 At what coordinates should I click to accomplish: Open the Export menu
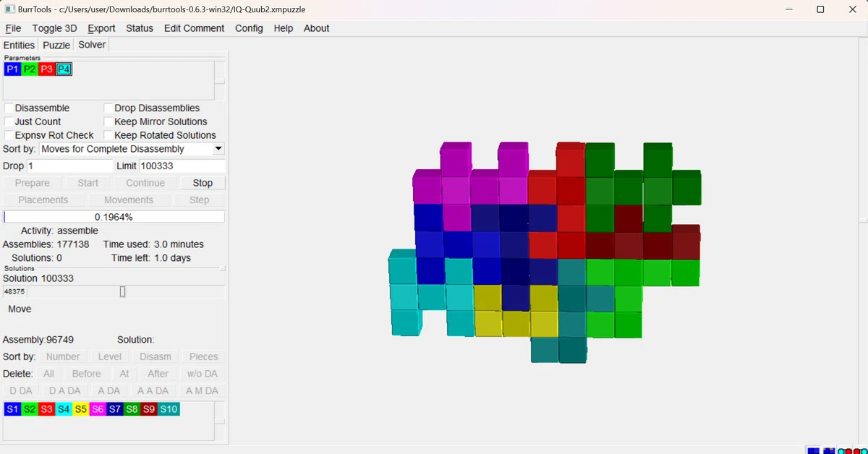[101, 28]
